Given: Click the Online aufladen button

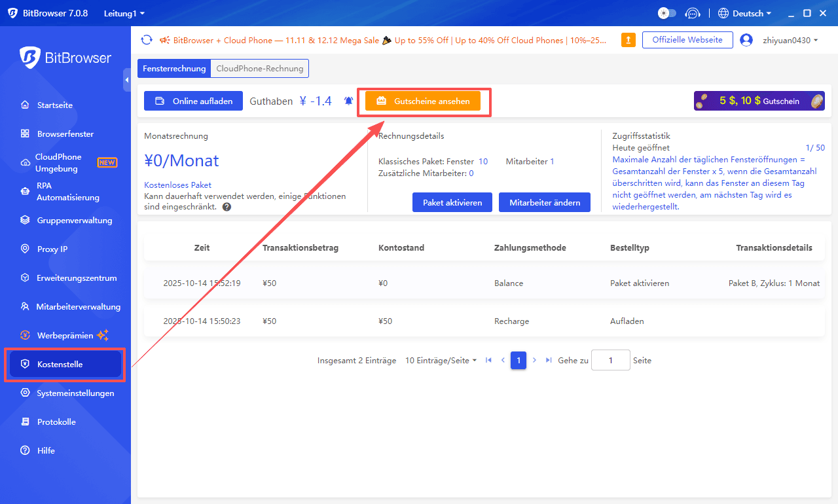Looking at the screenshot, I should click(x=193, y=101).
